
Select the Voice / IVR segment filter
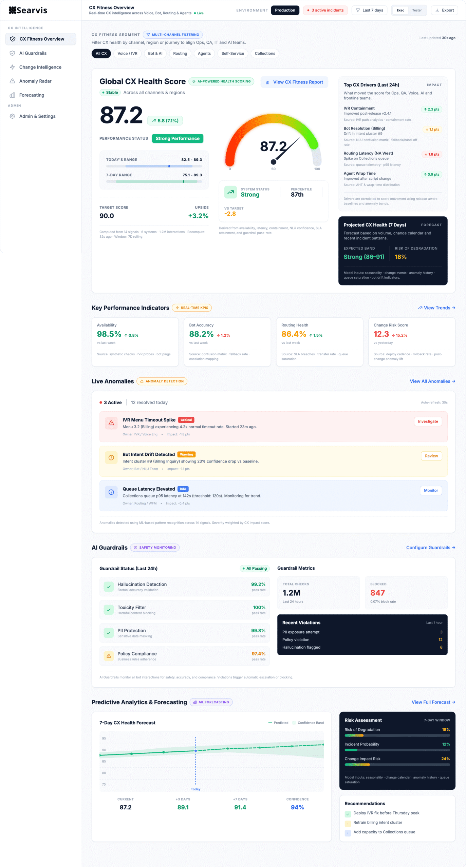pos(127,54)
